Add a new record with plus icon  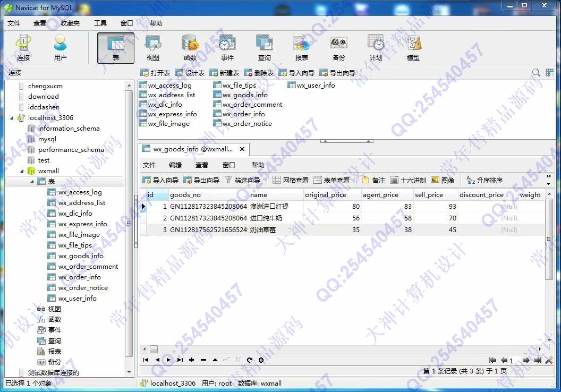[x=192, y=360]
